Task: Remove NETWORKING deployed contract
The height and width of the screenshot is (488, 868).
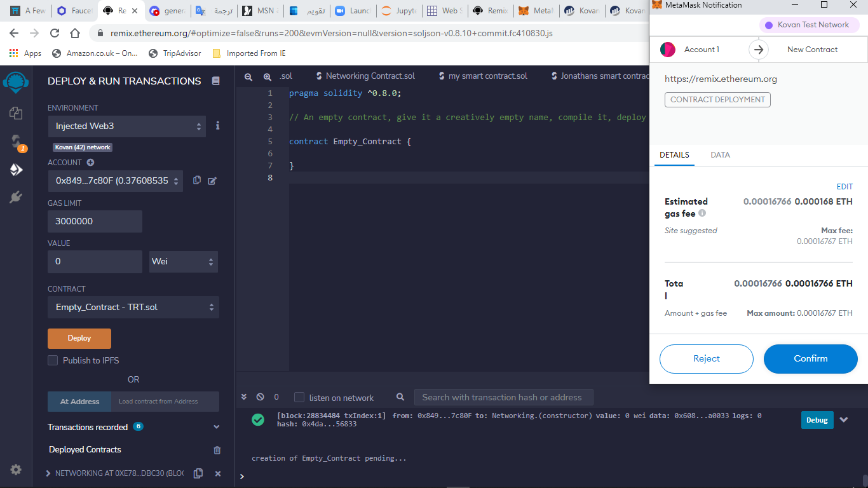Action: click(218, 473)
